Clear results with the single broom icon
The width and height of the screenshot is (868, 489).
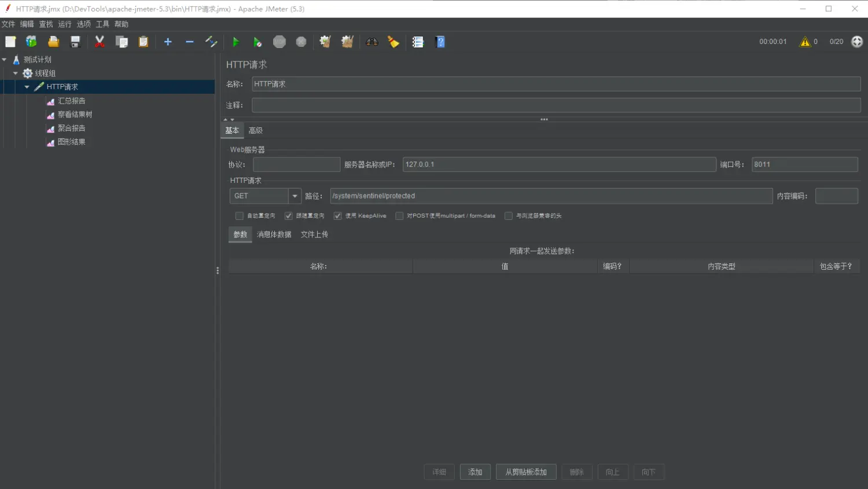325,42
